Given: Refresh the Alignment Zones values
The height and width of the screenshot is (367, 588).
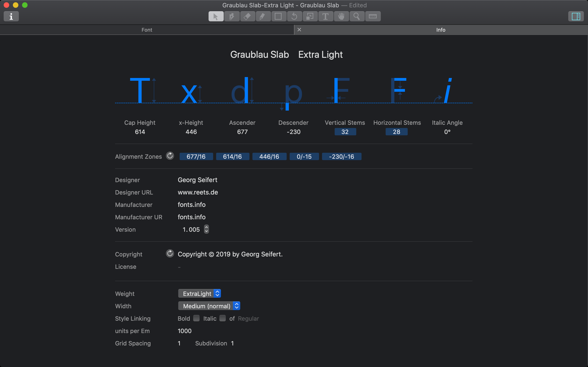Looking at the screenshot, I should pos(170,156).
